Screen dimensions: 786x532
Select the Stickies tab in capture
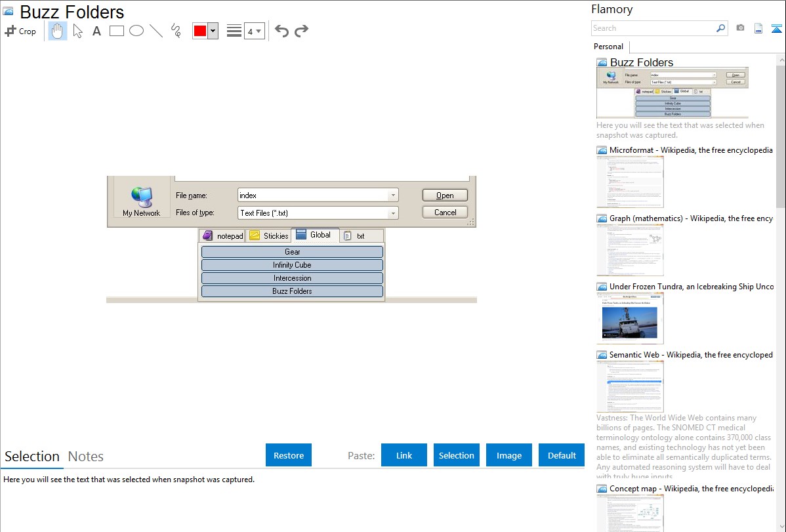269,235
